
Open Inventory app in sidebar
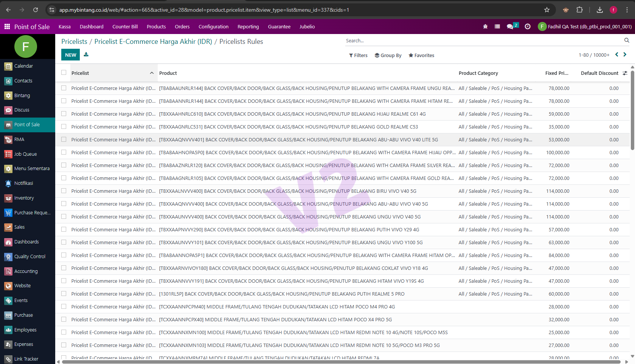point(24,198)
